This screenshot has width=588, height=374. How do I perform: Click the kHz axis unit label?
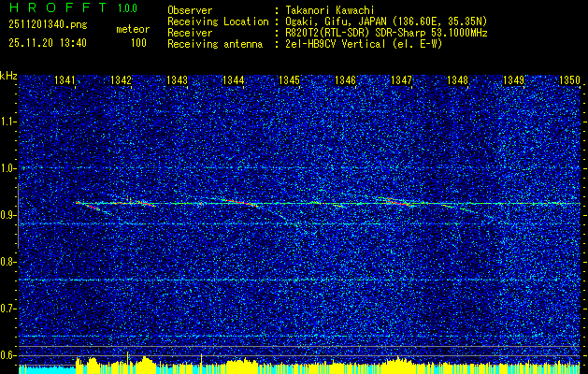(8, 76)
